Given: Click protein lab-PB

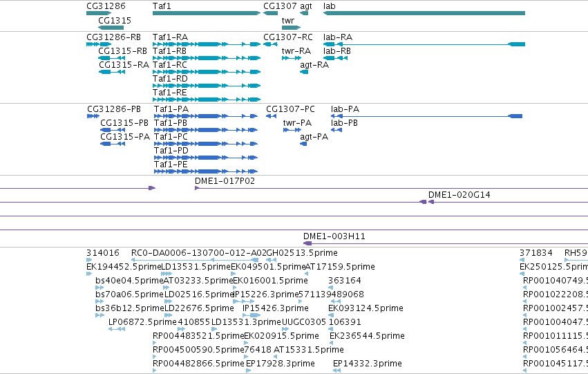Looking at the screenshot, I should [344, 123].
